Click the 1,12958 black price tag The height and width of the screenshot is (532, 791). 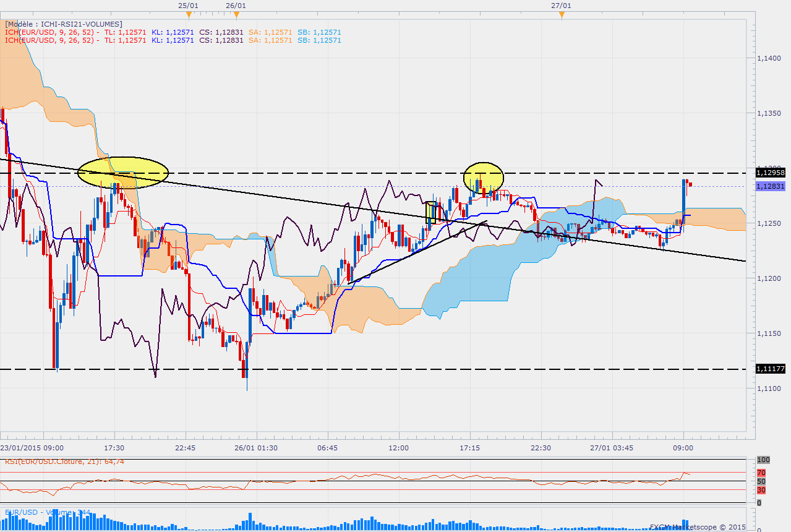point(770,173)
